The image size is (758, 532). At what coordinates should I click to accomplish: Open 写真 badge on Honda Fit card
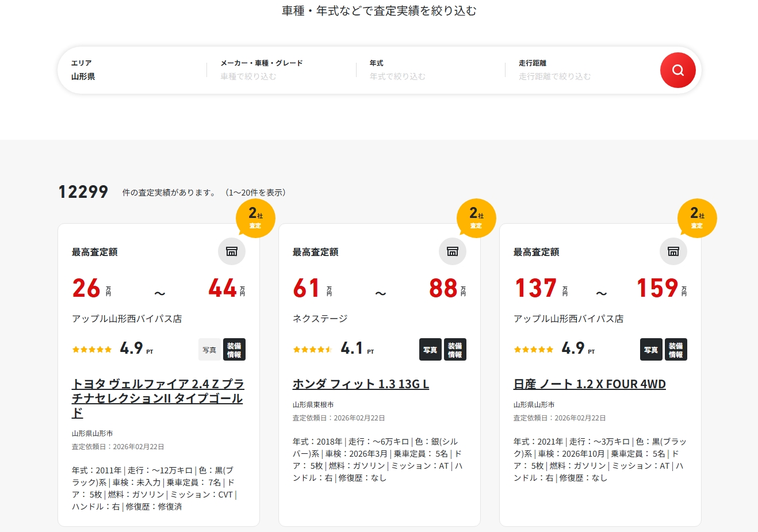tap(430, 350)
